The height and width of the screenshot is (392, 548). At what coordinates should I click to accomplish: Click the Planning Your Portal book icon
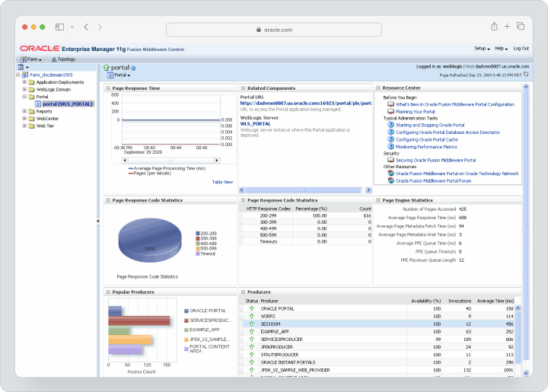390,111
